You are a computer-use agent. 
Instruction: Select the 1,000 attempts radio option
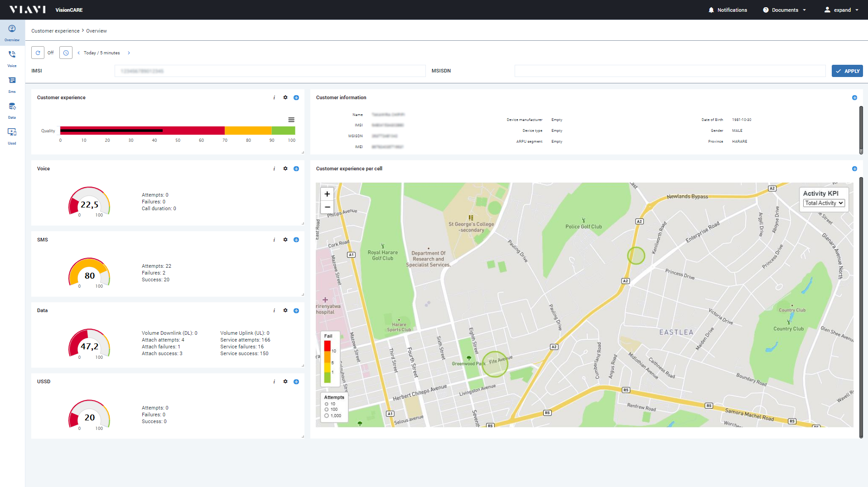(x=327, y=416)
